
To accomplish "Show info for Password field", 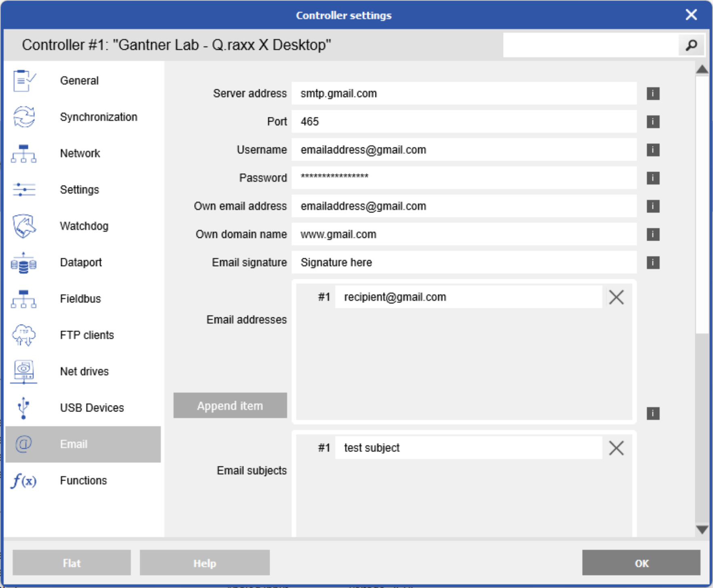I will tap(653, 178).
